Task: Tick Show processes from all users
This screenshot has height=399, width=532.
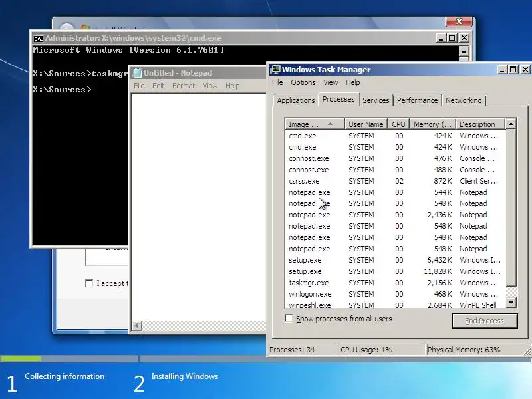Action: click(x=289, y=319)
